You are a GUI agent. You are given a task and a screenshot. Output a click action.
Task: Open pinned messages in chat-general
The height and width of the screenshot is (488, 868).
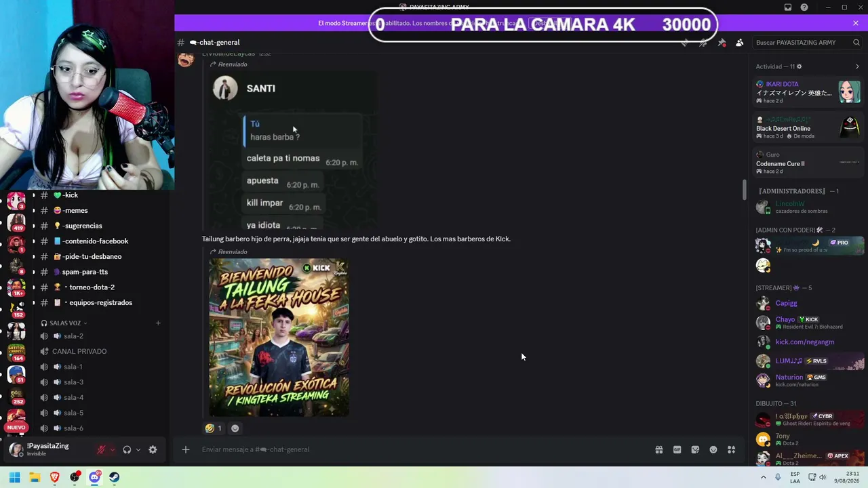tap(722, 43)
